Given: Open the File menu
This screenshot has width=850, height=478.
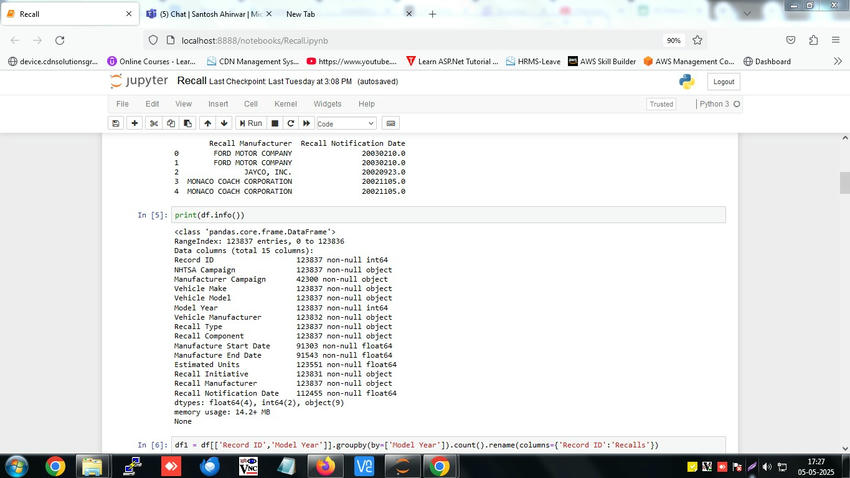Looking at the screenshot, I should [123, 104].
